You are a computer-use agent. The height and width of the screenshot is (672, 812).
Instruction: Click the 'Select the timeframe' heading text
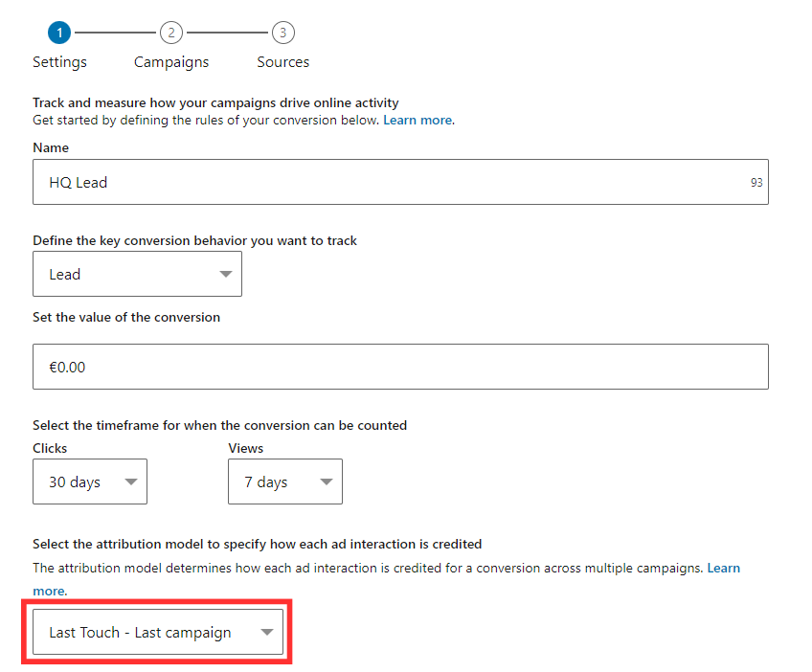219,425
